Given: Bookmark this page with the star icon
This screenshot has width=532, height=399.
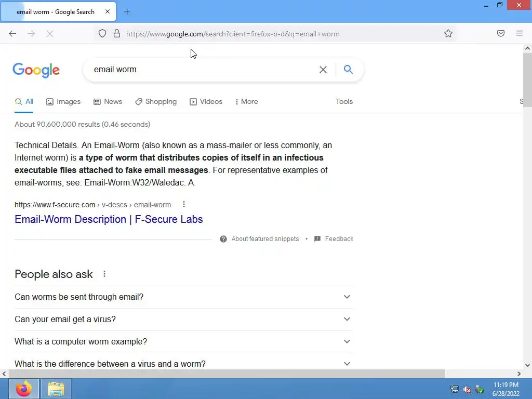Looking at the screenshot, I should (x=448, y=33).
